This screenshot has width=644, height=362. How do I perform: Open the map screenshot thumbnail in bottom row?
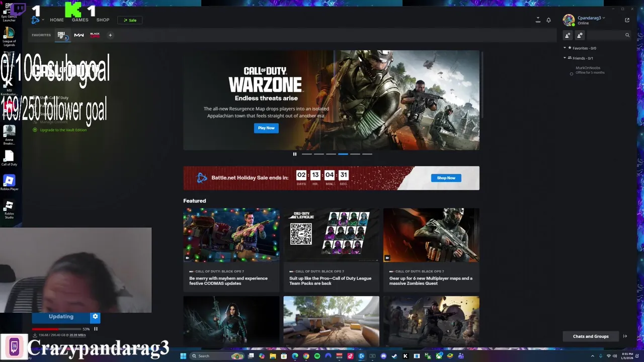click(x=331, y=321)
